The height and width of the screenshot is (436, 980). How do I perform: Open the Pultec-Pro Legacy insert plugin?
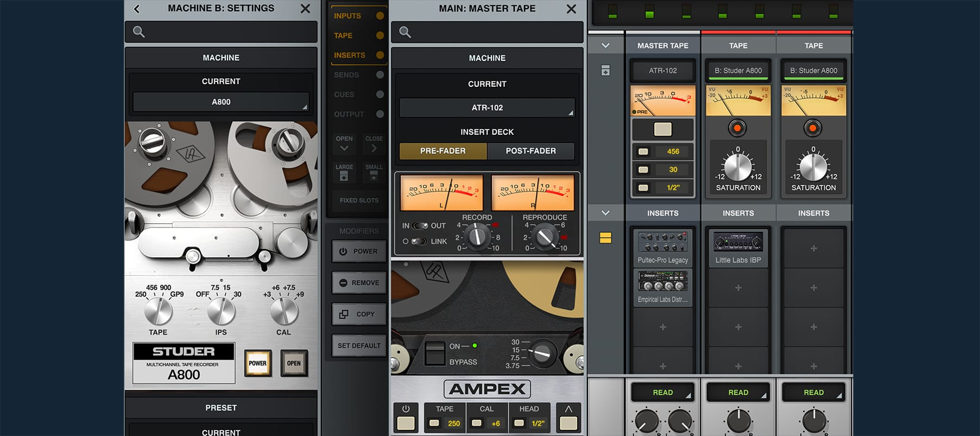[662, 248]
